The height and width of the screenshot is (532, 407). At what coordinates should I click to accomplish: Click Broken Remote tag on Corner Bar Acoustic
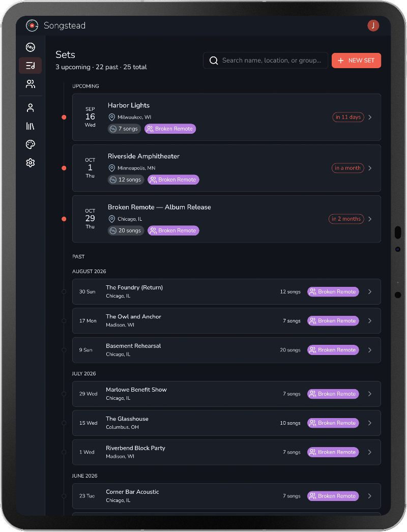(333, 496)
